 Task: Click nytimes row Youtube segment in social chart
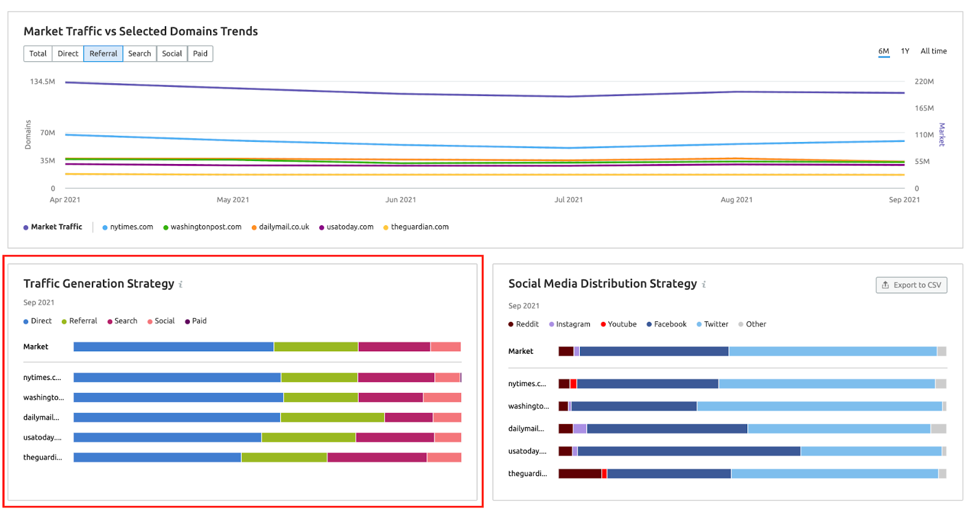coord(573,384)
